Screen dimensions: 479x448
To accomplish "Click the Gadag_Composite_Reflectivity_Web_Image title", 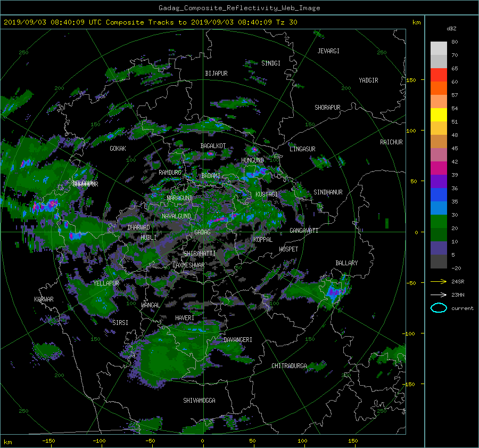I will tap(239, 8).
